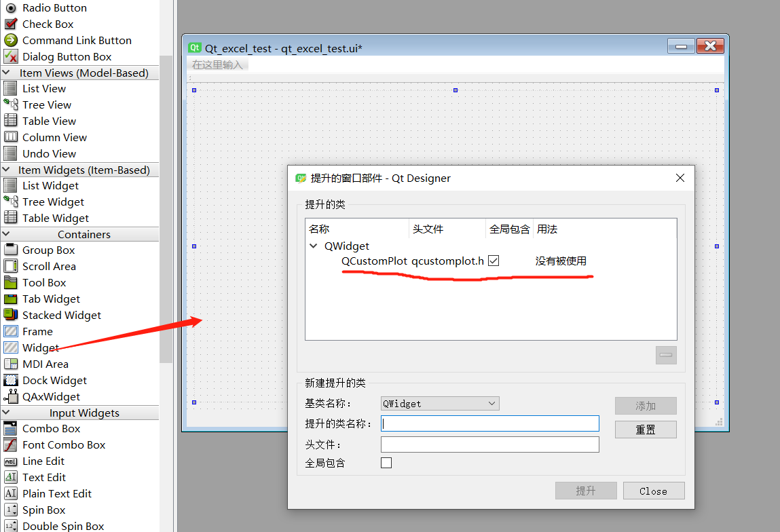Collapse the QWidget tree node
This screenshot has width=780, height=532.
click(x=314, y=246)
